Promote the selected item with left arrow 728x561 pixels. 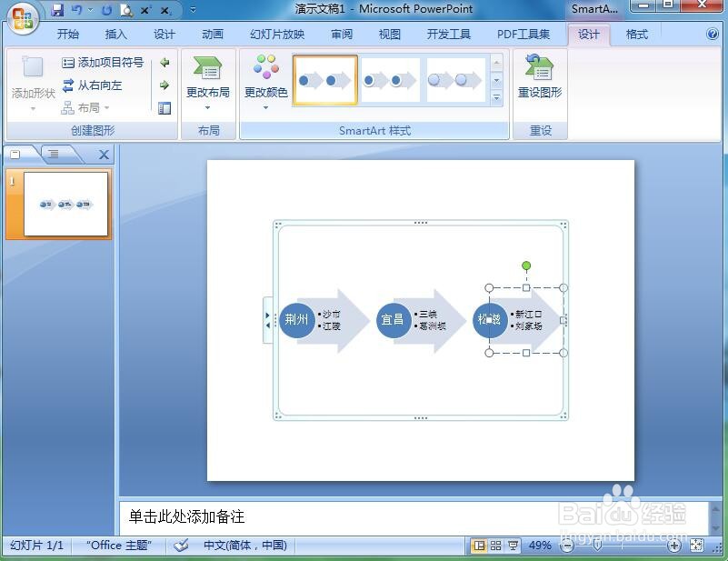[165, 62]
